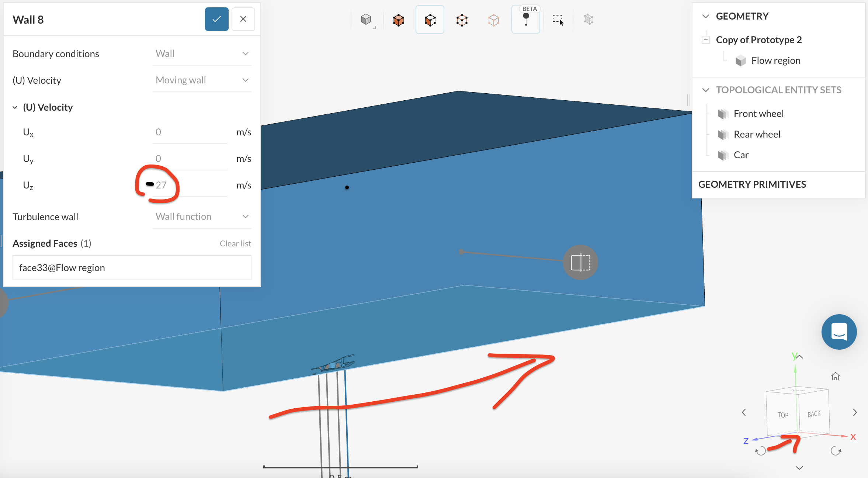Open the Turbulence wall function dropdown
The image size is (868, 478).
(x=202, y=217)
